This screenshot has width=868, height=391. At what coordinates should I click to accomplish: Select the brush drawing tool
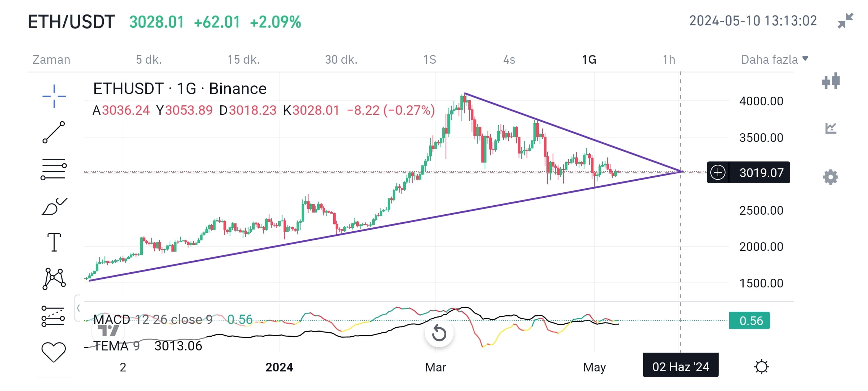(54, 206)
